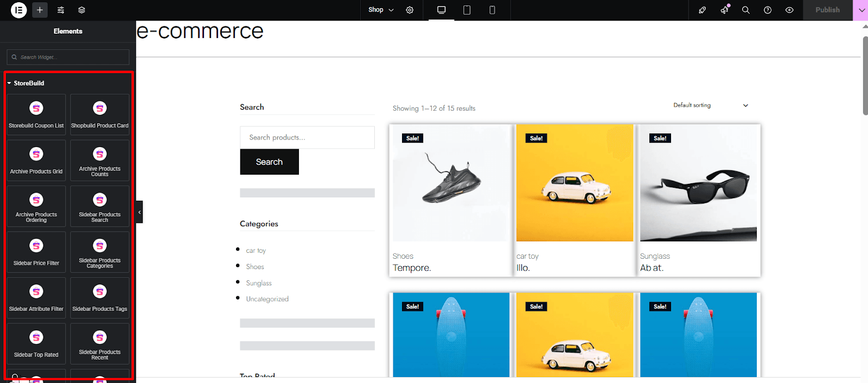Open the Default sorting dropdown

pos(711,105)
